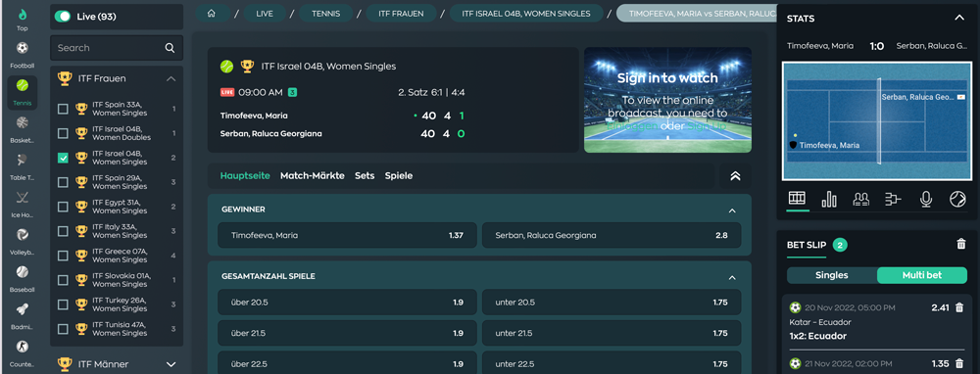The height and width of the screenshot is (374, 980).
Task: Select the Basketball sport icon
Action: coord(23,122)
